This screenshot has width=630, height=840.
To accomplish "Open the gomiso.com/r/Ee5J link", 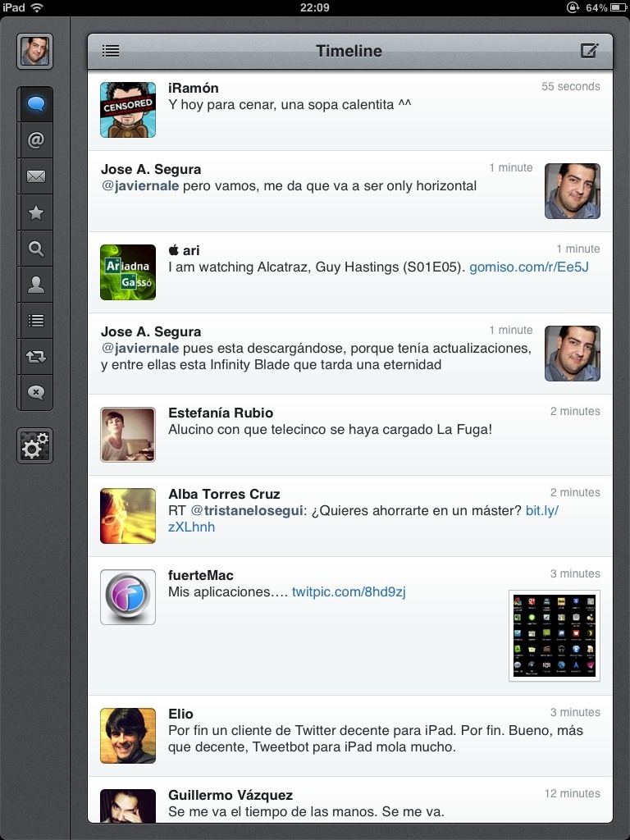I will [529, 267].
